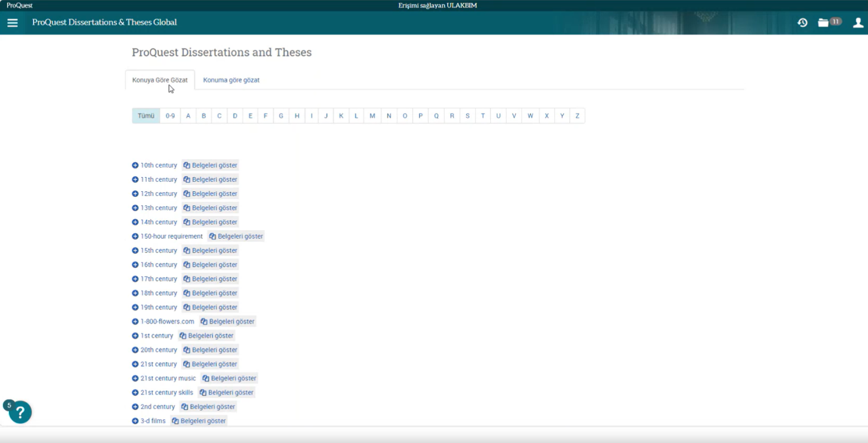The height and width of the screenshot is (443, 868).
Task: Open the user account profile icon
Action: (x=858, y=23)
